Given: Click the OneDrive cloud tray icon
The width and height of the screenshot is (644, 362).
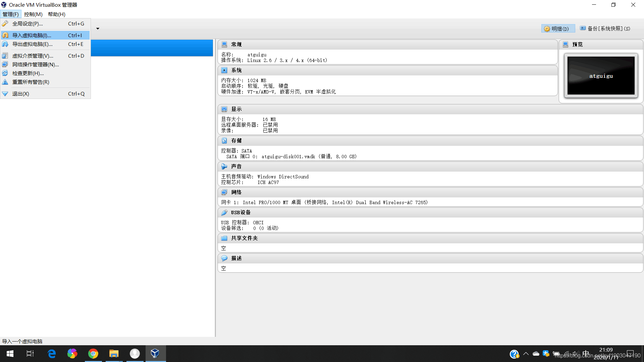Looking at the screenshot, I should pos(536,354).
